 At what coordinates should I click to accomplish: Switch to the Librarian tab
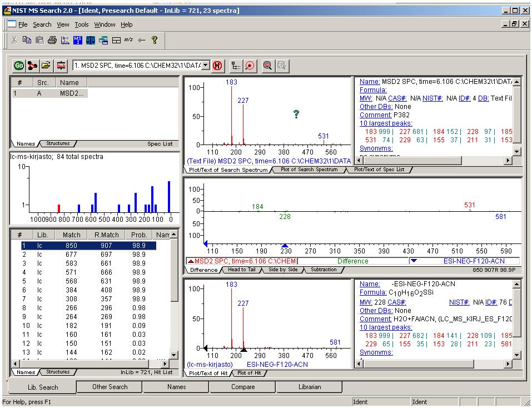[x=310, y=387]
